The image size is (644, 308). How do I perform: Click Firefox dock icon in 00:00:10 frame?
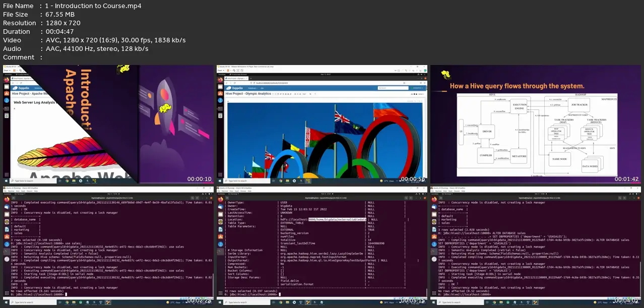coord(7,79)
